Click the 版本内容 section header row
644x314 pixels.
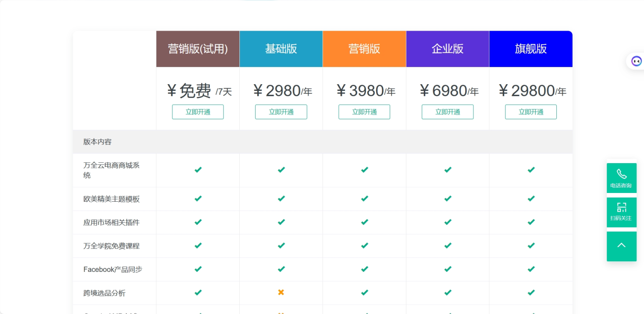click(x=98, y=142)
